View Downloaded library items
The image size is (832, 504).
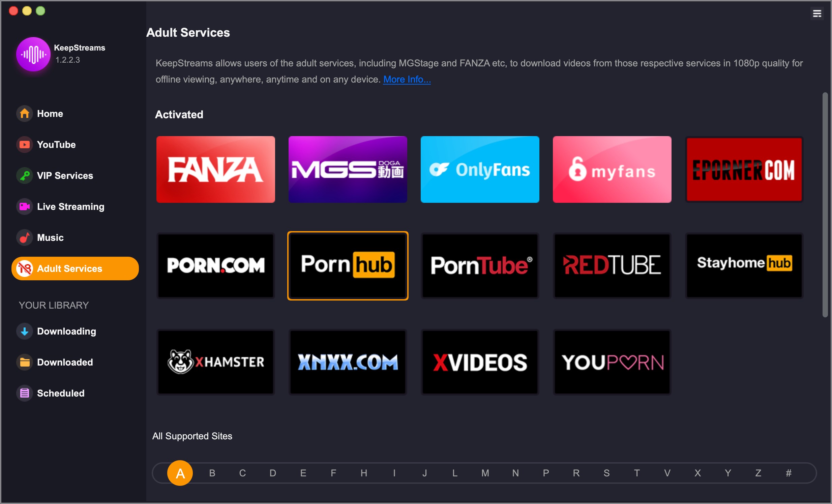tap(65, 362)
